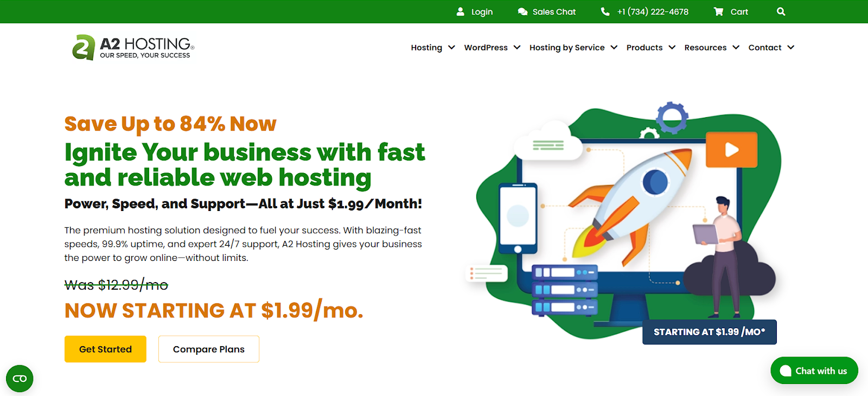Open the Resources menu

coord(712,47)
